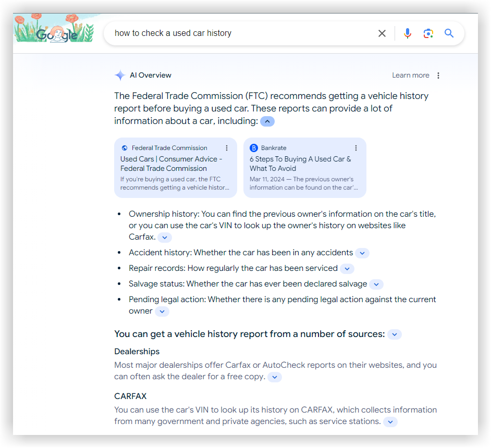Start voice search with microphone icon
This screenshot has width=491, height=448.
(x=408, y=33)
